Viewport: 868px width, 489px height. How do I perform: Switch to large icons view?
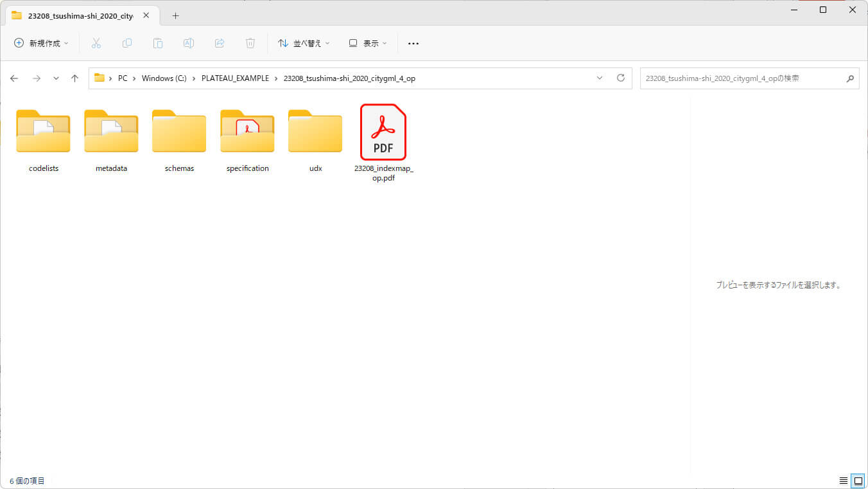point(858,481)
